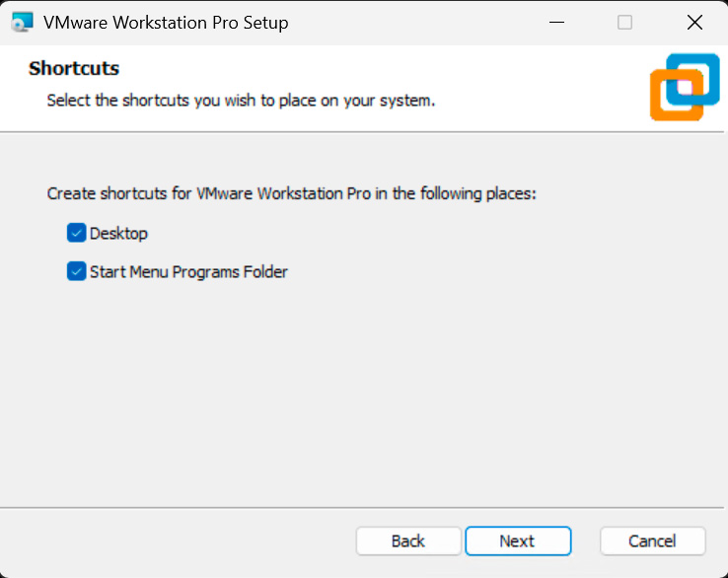Proceed with the Next button
Viewport: 728px width, 578px height.
coord(518,541)
